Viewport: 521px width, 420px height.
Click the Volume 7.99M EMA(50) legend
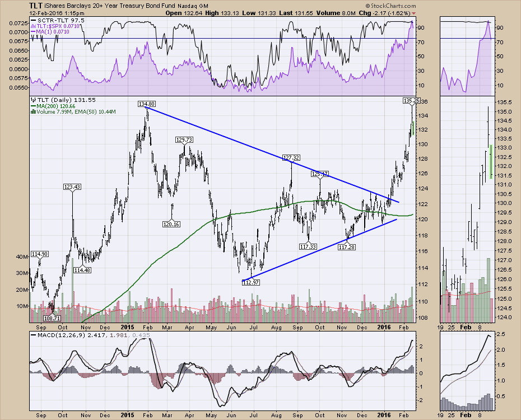(73, 112)
